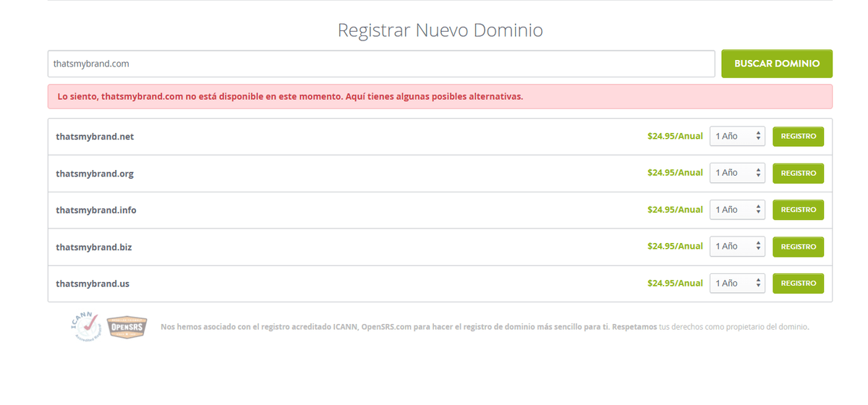Click the Registrar Nuevo Dominio heading
The image size is (868, 405).
[x=440, y=30]
